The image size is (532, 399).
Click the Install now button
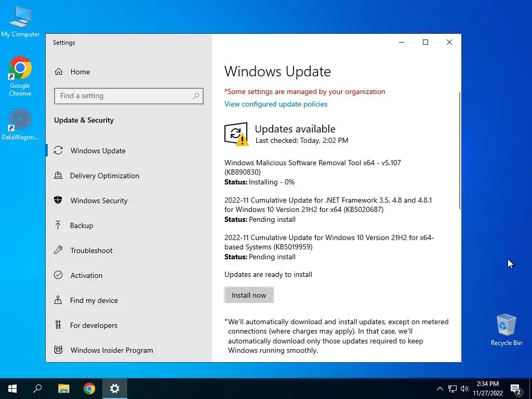[249, 295]
